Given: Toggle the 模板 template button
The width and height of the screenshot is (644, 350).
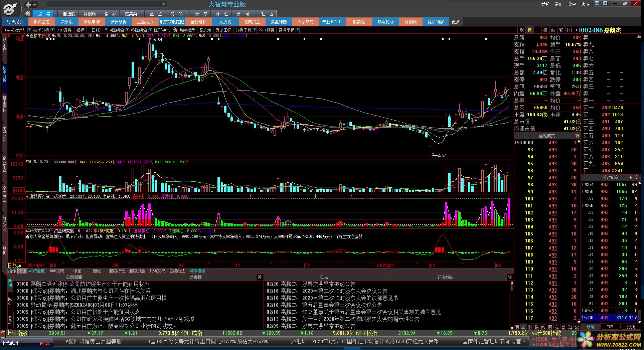Looking at the screenshot, I should point(22,271).
